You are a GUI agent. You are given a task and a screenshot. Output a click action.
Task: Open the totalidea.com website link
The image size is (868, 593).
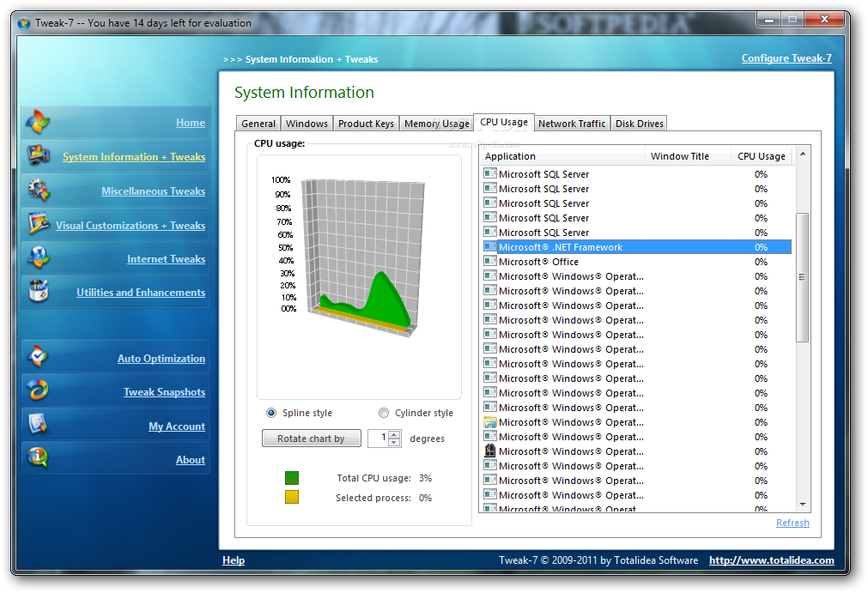(x=772, y=560)
